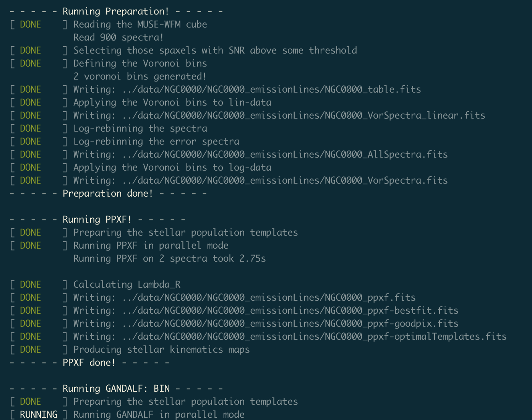532x420 pixels.
Task: Click the NGC0000_ppxf-goodpix.fits file path
Action: coord(290,324)
